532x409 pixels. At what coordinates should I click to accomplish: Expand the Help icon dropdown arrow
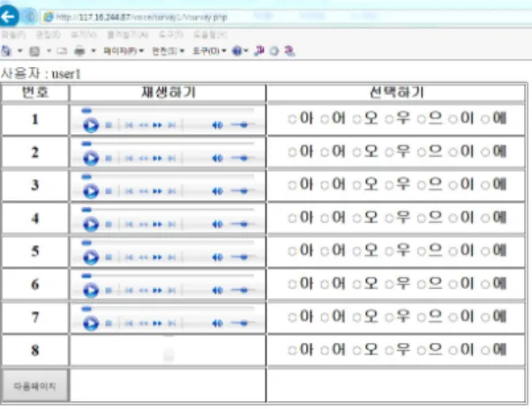(246, 51)
